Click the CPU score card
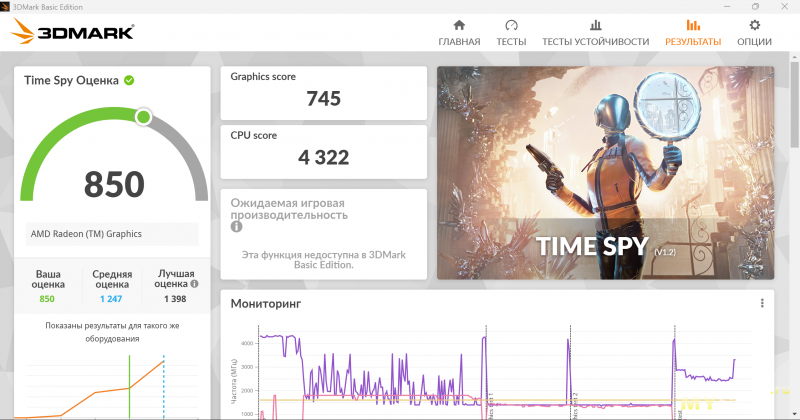 [x=323, y=150]
